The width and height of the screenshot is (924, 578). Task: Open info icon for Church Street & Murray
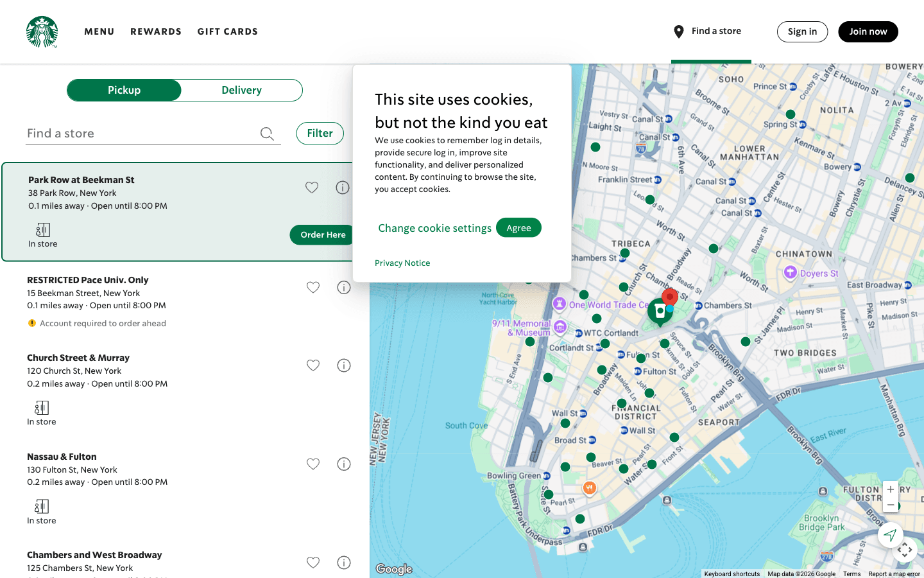coord(343,365)
